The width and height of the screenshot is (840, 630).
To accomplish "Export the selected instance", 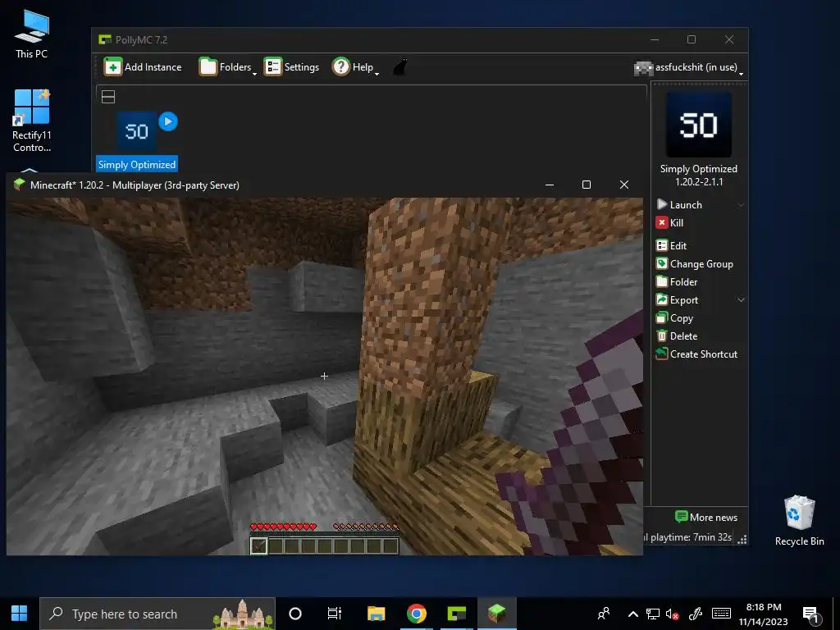I will pos(677,300).
